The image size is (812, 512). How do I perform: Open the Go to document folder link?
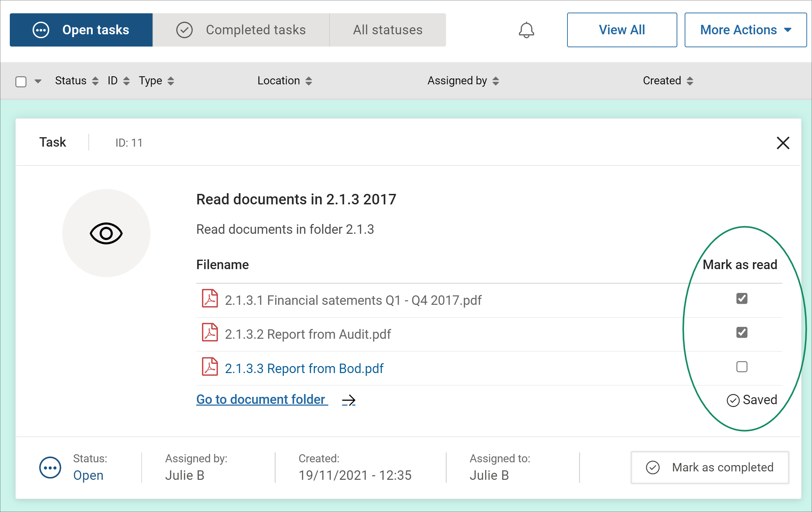click(x=262, y=399)
